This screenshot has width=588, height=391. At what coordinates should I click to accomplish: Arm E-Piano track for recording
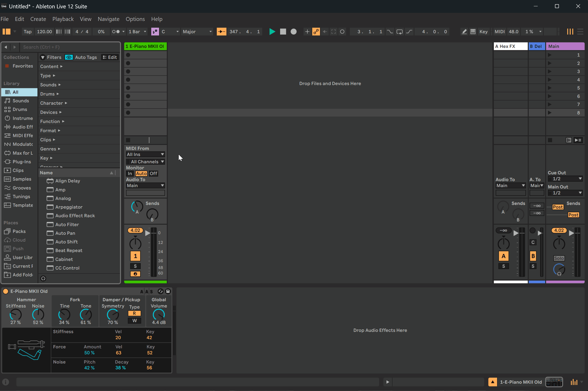pyautogui.click(x=135, y=274)
